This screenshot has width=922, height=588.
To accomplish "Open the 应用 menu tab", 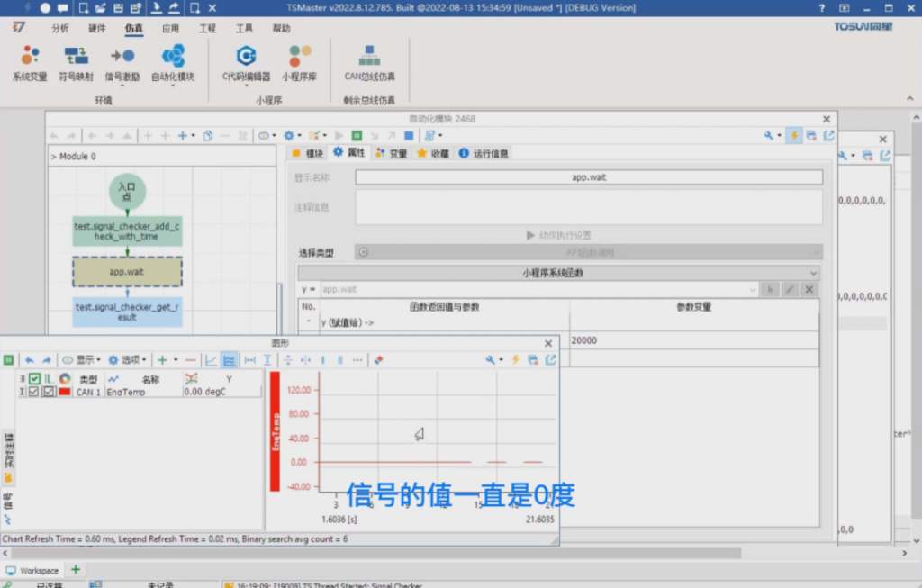I will pos(170,28).
